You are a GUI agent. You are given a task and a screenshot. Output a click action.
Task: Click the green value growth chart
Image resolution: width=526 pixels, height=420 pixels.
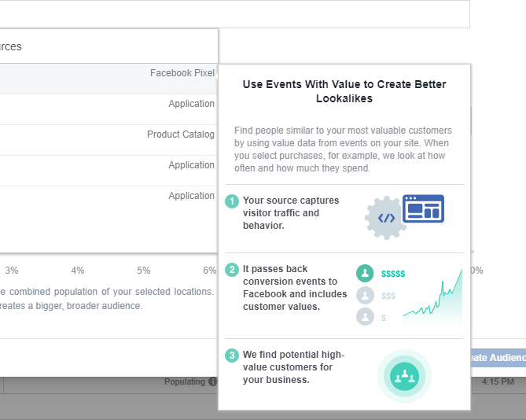[432, 296]
